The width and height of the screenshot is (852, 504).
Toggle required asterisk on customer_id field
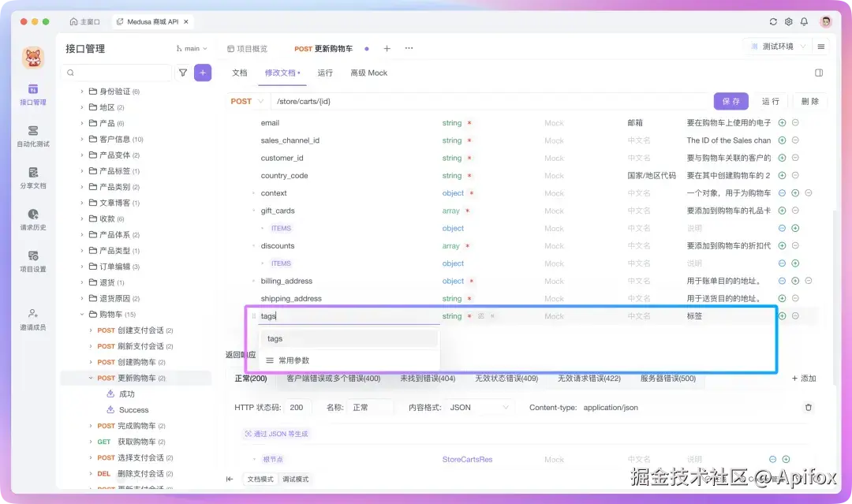click(468, 158)
